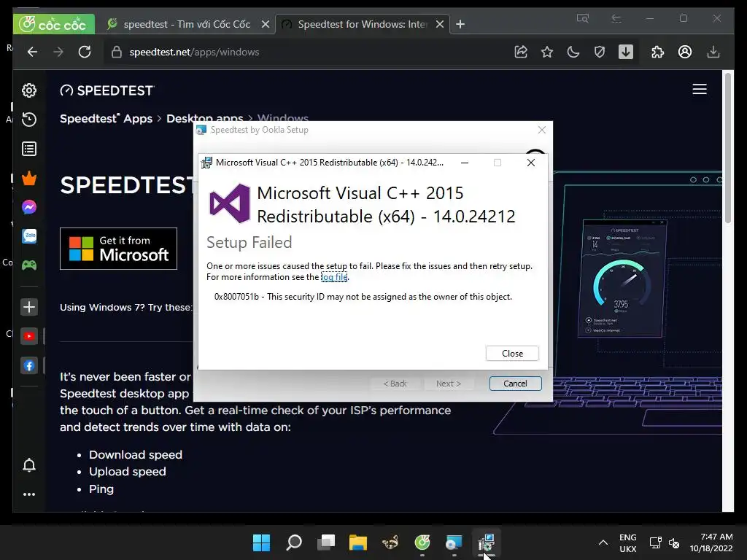Image resolution: width=747 pixels, height=560 pixels.
Task: Click the Cốc Cốc logo button
Action: click(54, 24)
